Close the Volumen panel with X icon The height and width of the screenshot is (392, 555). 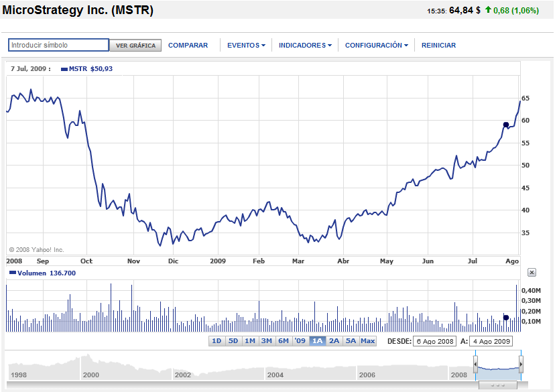[x=532, y=273]
